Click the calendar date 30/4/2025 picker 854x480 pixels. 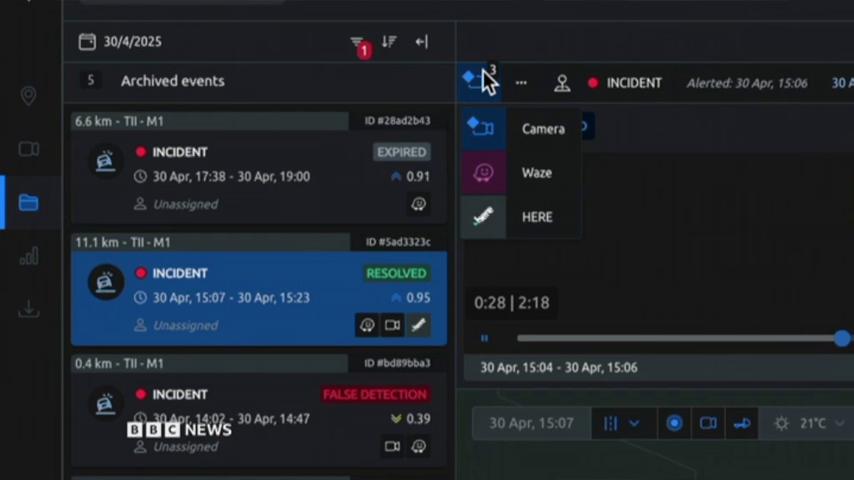tap(120, 42)
